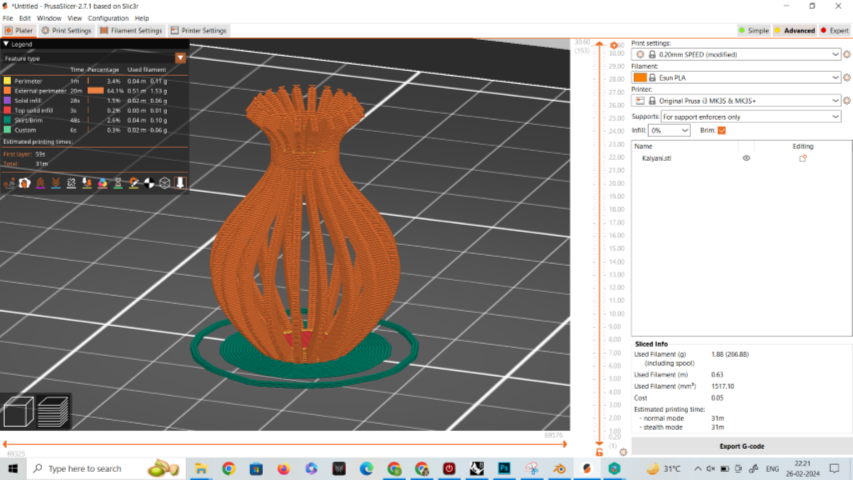The width and height of the screenshot is (853, 480).
Task: Open Help menu
Action: click(141, 18)
